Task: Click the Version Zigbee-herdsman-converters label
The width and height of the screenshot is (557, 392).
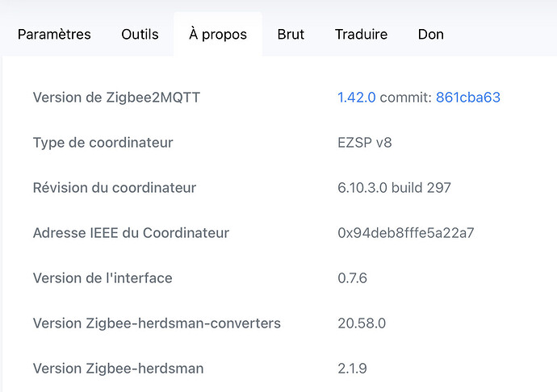Action: tap(157, 323)
